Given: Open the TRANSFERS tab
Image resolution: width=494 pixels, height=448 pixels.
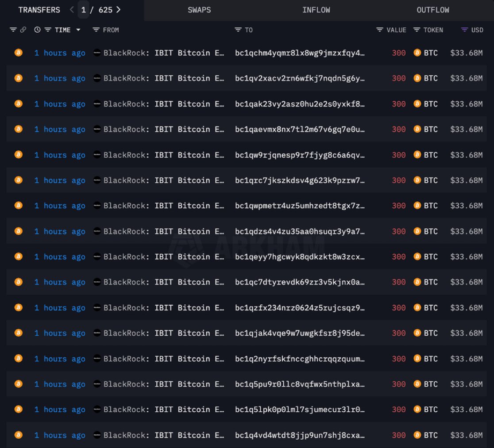Looking at the screenshot, I should [39, 10].
